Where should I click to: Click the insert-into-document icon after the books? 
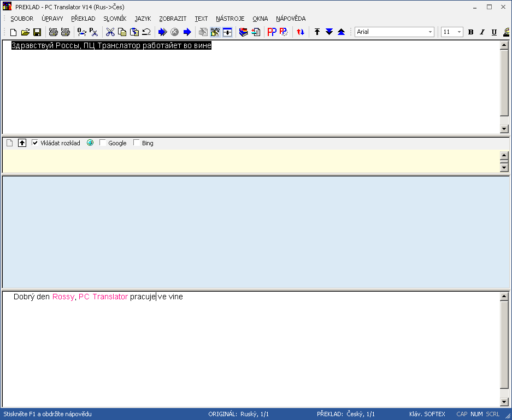256,32
